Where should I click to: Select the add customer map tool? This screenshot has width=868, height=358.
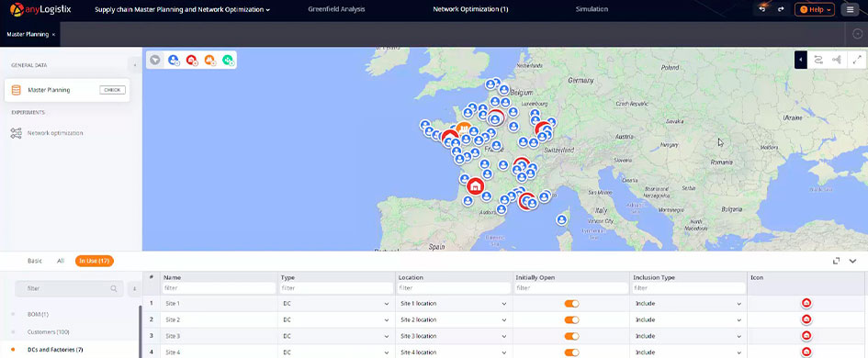(174, 60)
